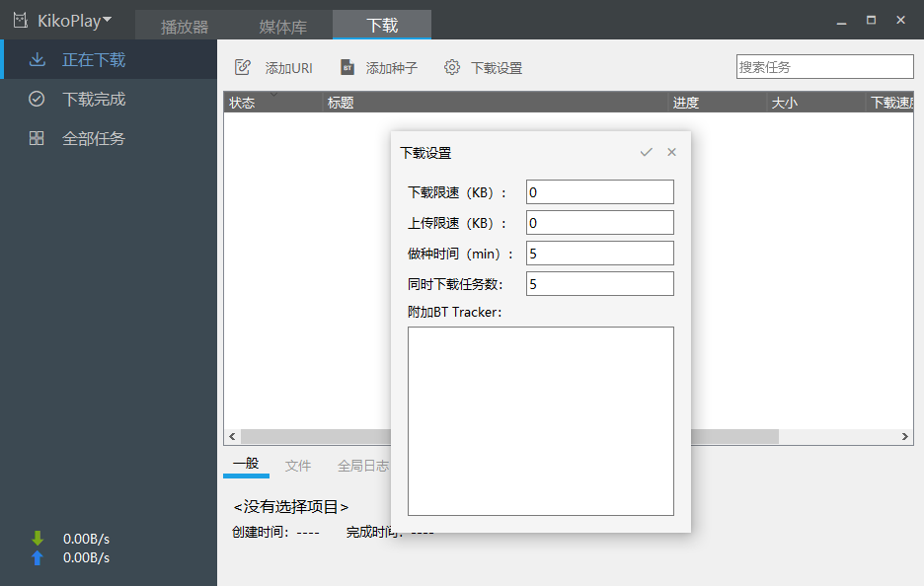Select the 下载 tab
The image size is (924, 586).
[382, 26]
